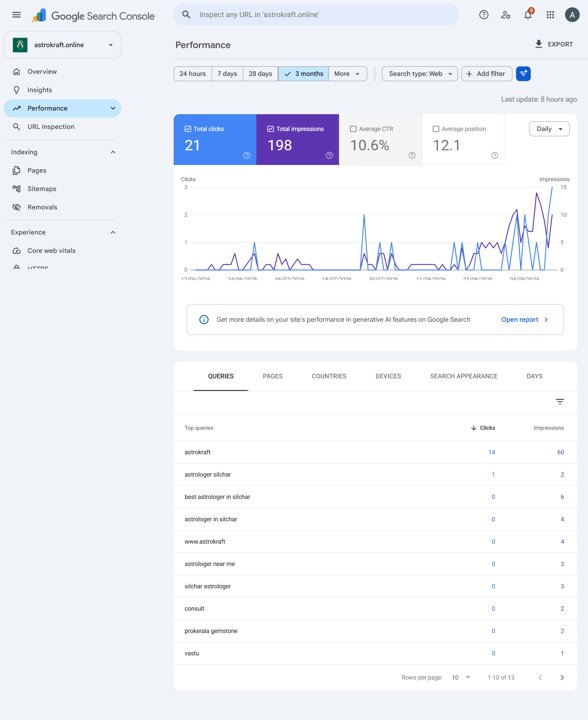Sort the table by Impressions column

click(x=549, y=428)
